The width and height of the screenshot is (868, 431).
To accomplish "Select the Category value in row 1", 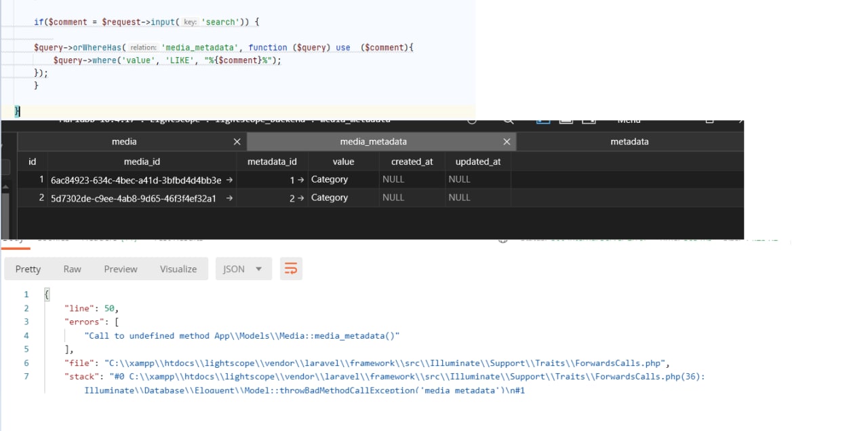I will click(x=343, y=180).
